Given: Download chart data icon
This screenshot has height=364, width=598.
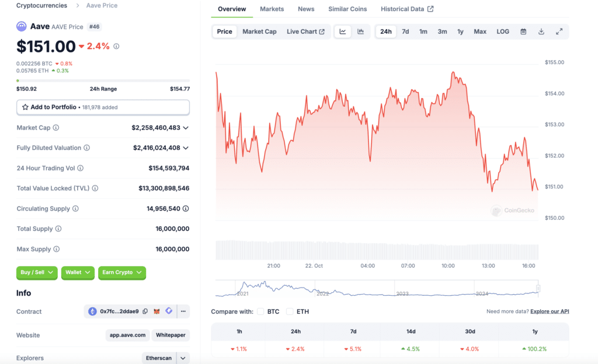Looking at the screenshot, I should tap(541, 32).
